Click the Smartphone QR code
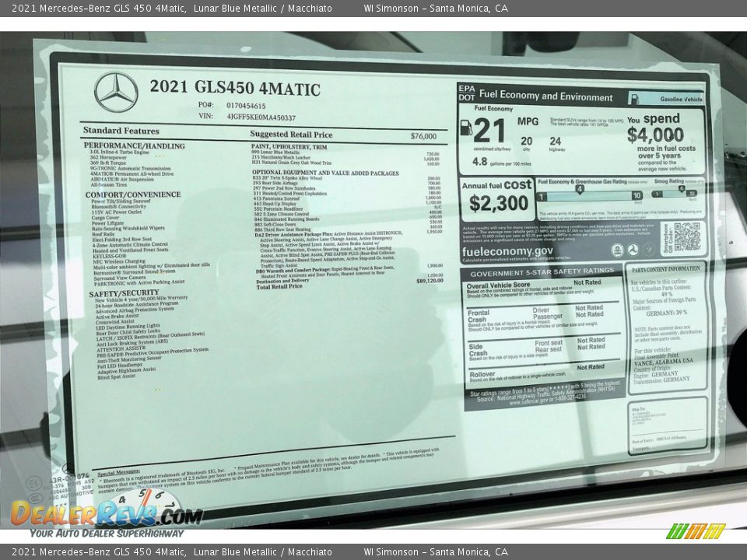 pos(687,236)
